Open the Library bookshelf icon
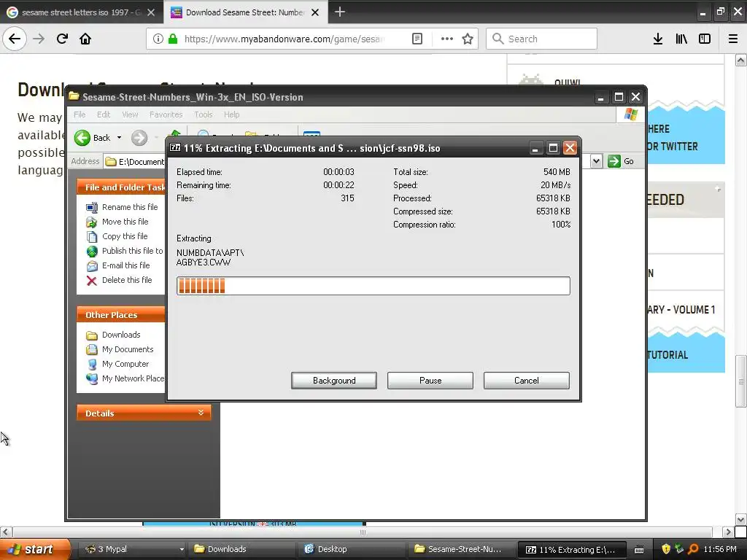This screenshot has height=560, width=747. pyautogui.click(x=681, y=39)
